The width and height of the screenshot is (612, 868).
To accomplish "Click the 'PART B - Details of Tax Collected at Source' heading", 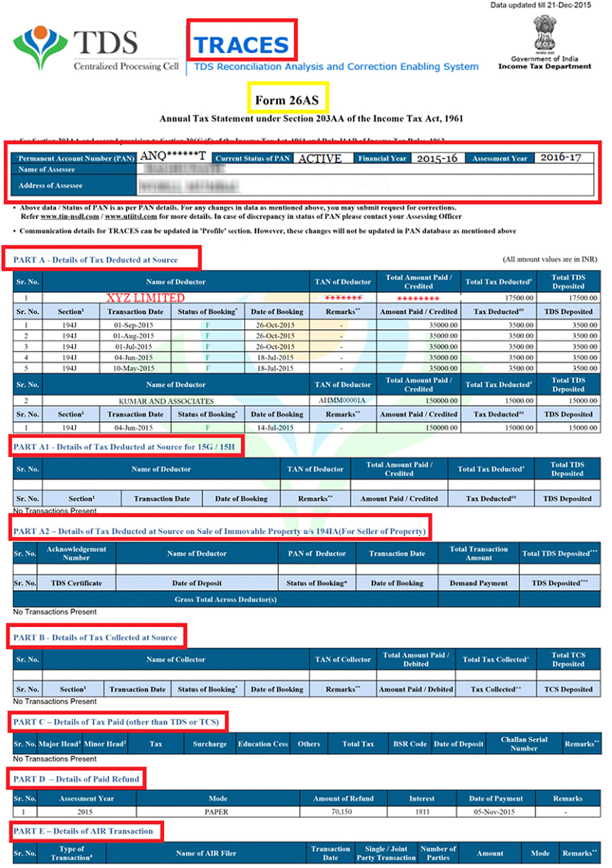I will click(x=95, y=638).
